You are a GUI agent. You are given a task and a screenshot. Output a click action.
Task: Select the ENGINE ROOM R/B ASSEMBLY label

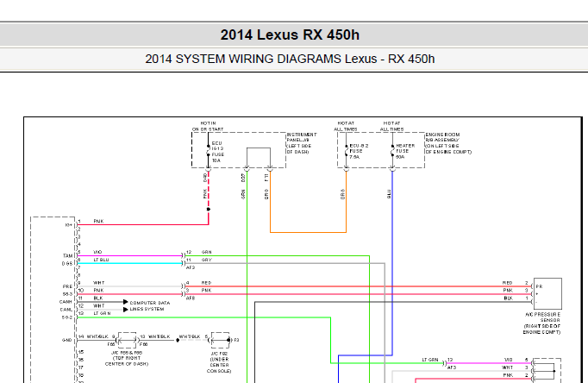(448, 143)
